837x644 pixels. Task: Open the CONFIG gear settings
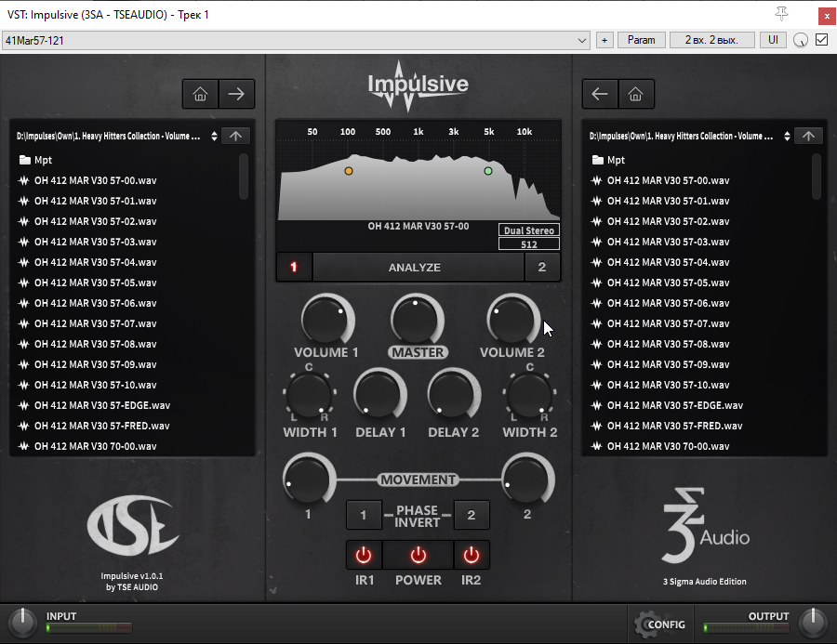tap(660, 624)
